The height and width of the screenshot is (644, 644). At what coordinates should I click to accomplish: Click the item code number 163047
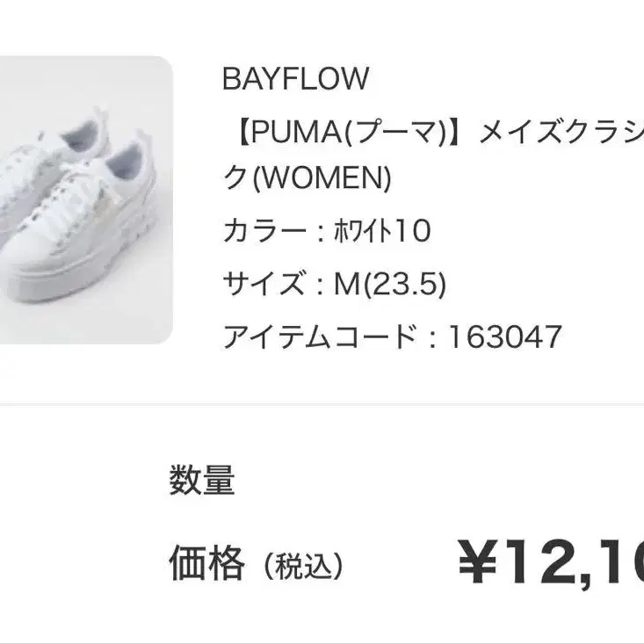(x=504, y=336)
